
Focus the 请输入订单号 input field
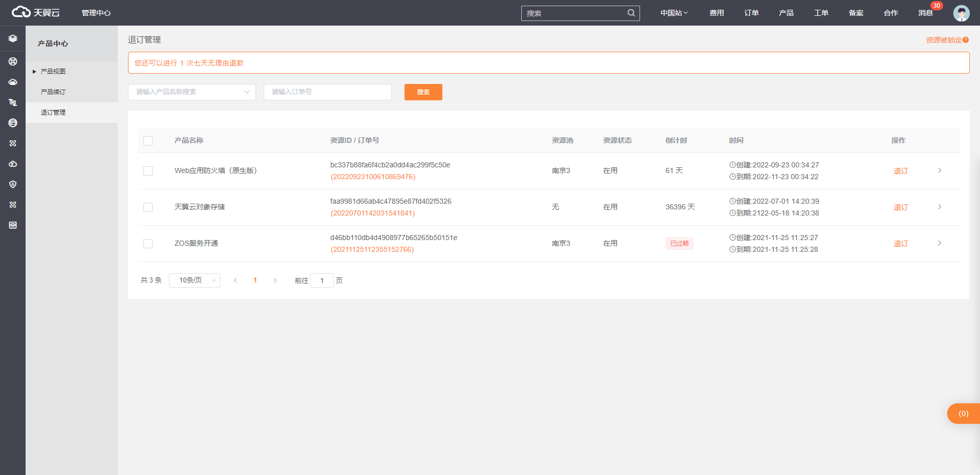(x=328, y=92)
